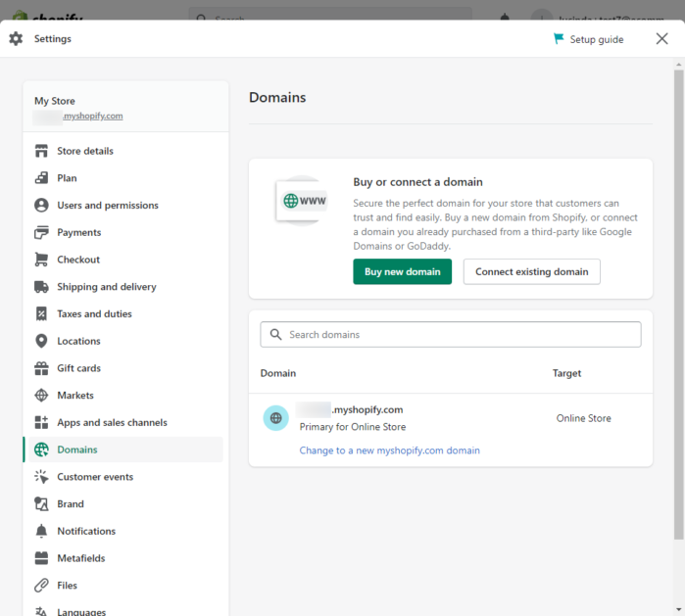The image size is (685, 616).
Task: Click the Taxes and duties receipt icon
Action: point(41,313)
